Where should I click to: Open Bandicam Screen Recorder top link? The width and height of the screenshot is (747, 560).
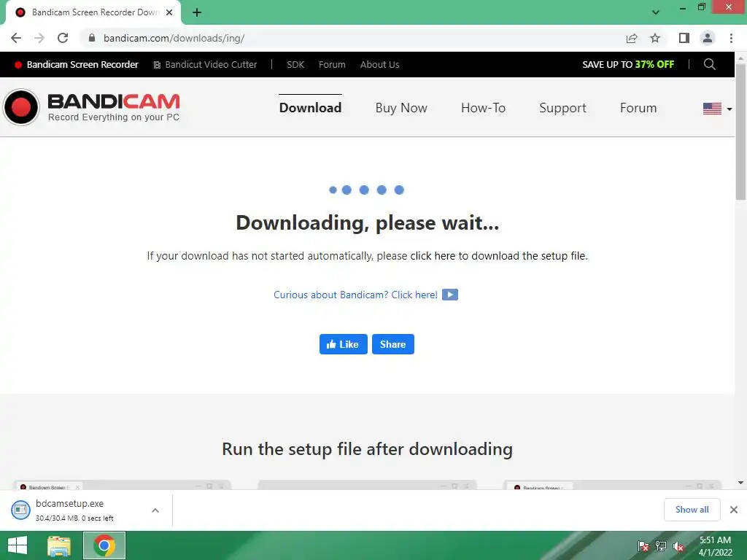76,65
